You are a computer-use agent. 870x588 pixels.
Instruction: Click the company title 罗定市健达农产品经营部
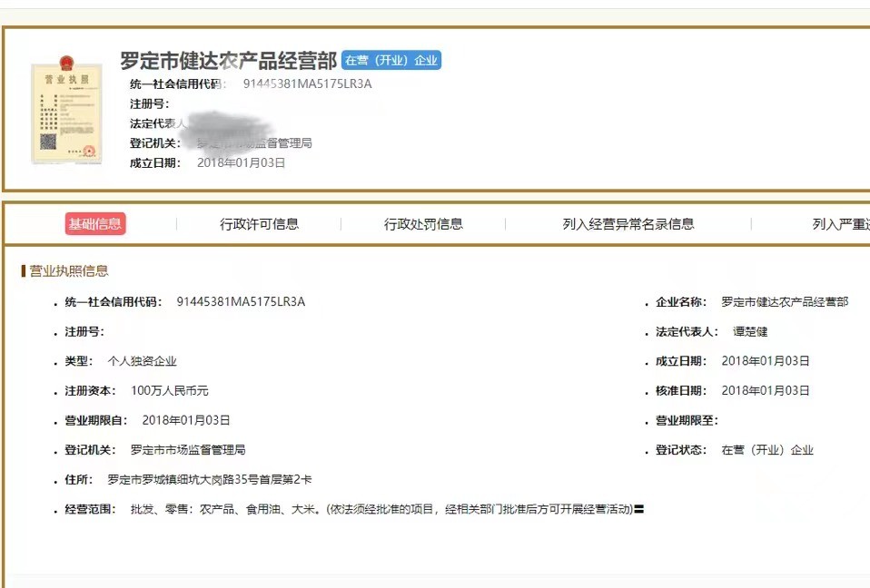click(x=228, y=61)
